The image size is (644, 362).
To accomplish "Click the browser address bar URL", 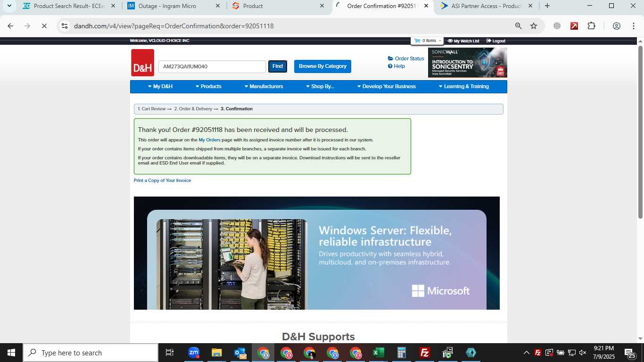I will point(173,26).
